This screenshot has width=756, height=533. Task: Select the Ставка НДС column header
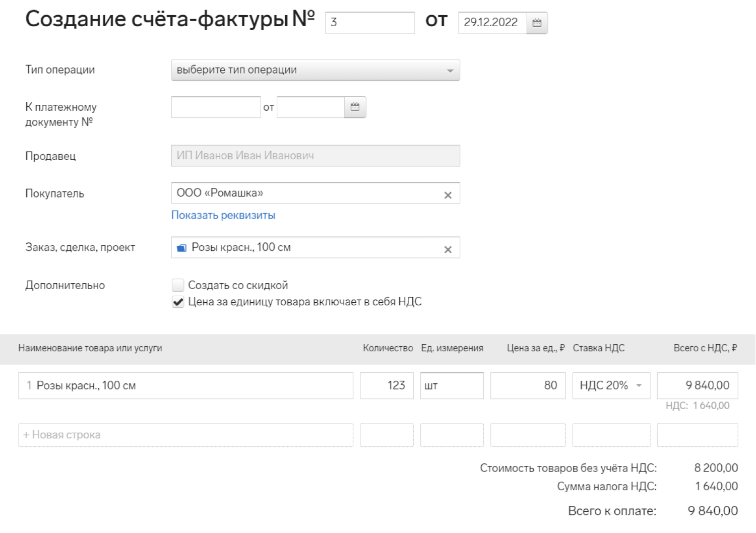[x=599, y=348]
